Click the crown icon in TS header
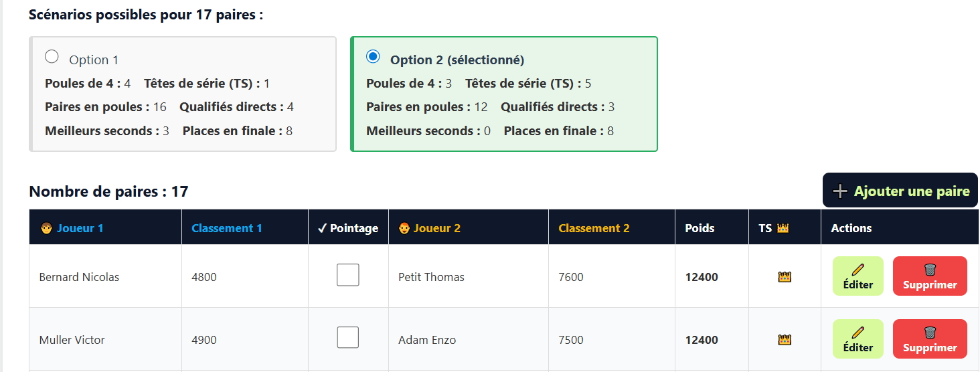980x372 pixels. (x=783, y=228)
